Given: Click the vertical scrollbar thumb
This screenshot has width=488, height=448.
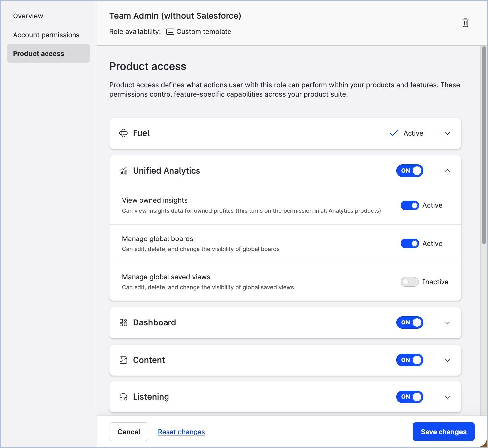Looking at the screenshot, I should 484,145.
